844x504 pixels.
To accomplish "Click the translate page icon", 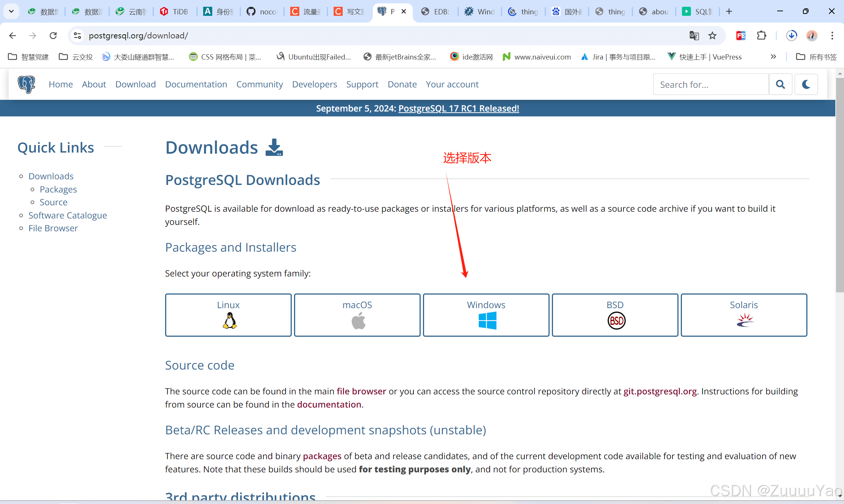I will tap(694, 35).
